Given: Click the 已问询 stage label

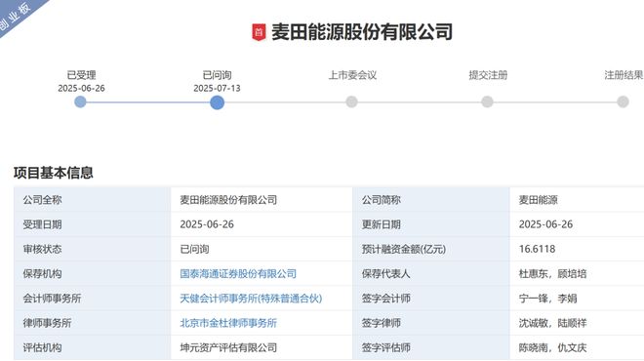Looking at the screenshot, I should (217, 75).
